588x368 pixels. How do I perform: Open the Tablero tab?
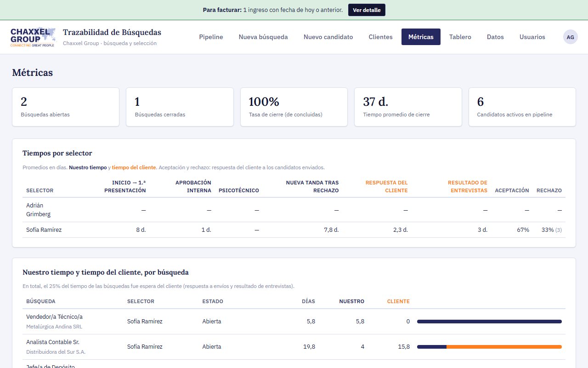(460, 37)
